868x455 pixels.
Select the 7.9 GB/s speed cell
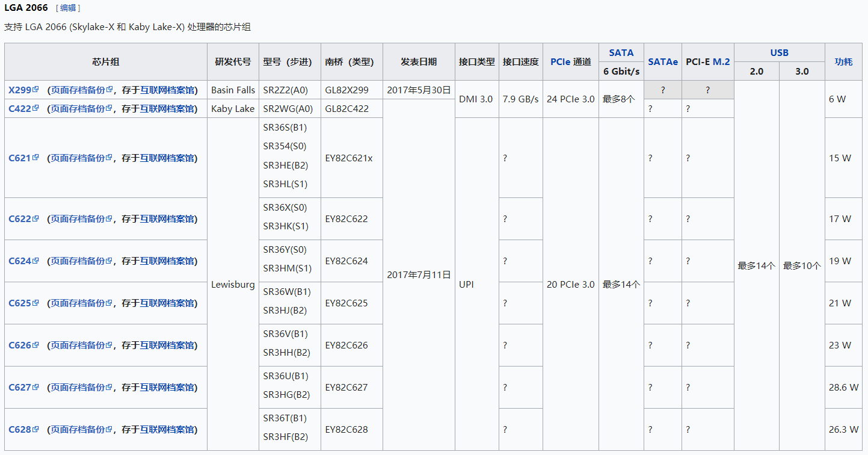[520, 99]
